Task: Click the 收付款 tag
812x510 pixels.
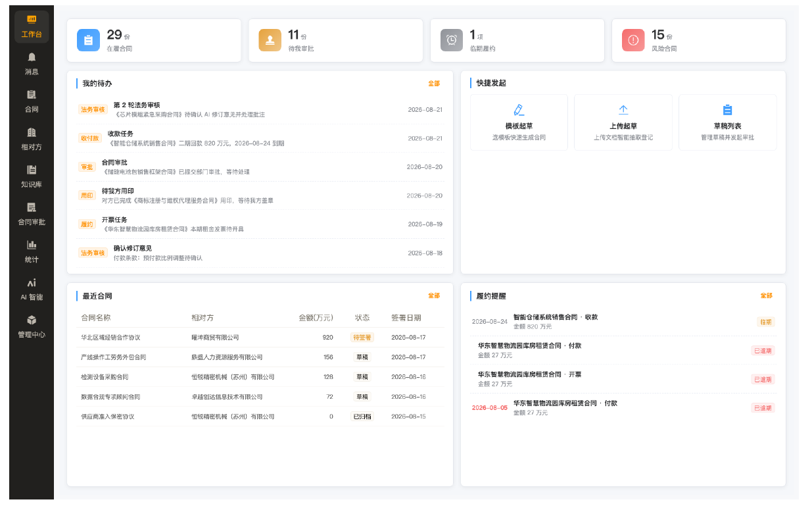Action: coord(89,138)
